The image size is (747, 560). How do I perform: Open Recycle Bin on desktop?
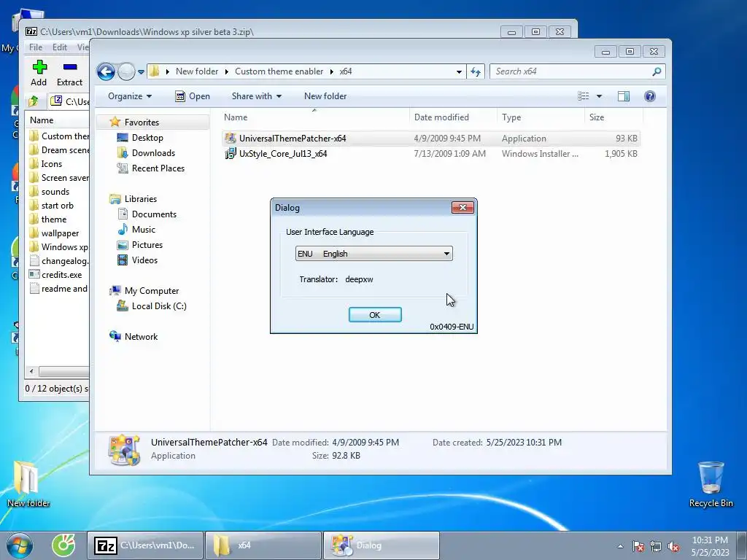[711, 484]
